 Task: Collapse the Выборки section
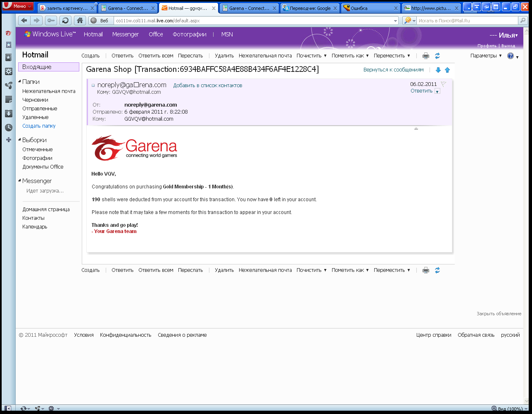point(19,140)
